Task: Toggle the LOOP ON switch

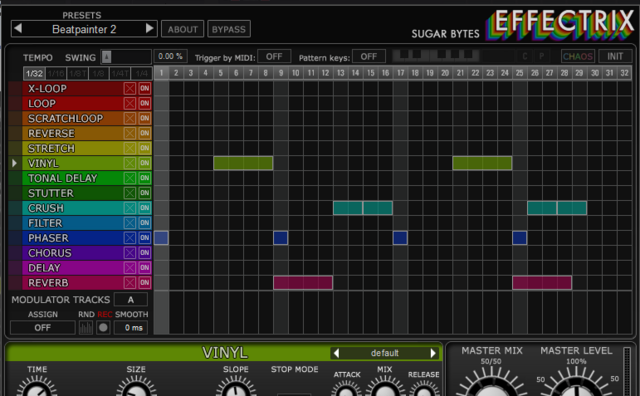Action: pos(144,103)
